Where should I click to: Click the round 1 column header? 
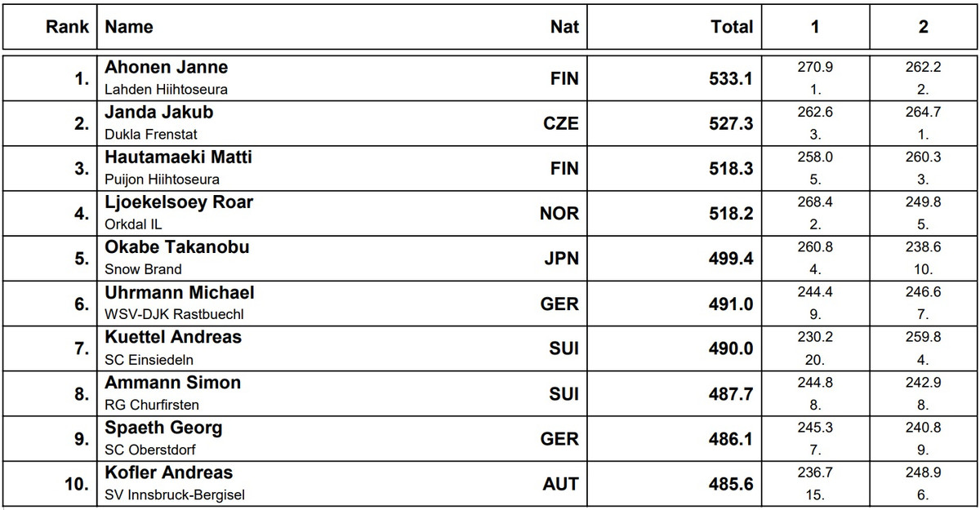click(x=815, y=27)
